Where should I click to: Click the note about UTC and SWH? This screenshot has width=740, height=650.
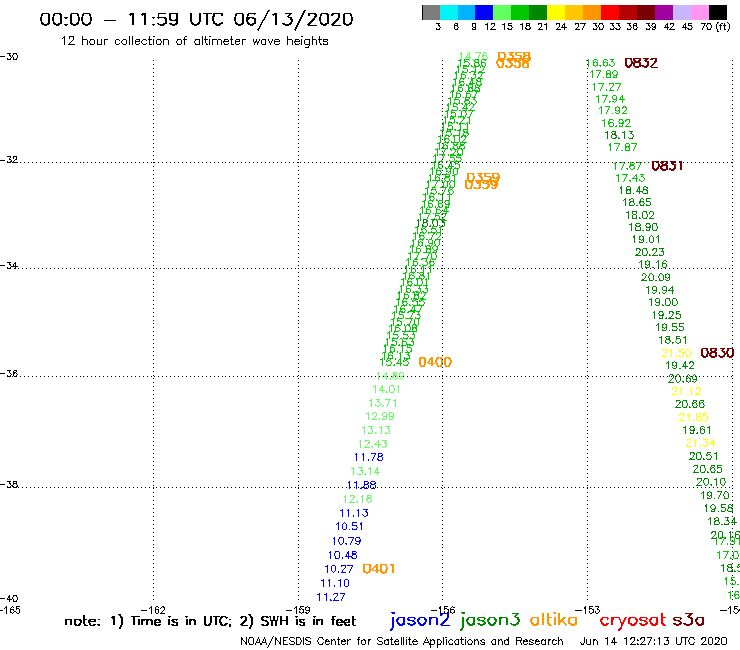pos(210,621)
